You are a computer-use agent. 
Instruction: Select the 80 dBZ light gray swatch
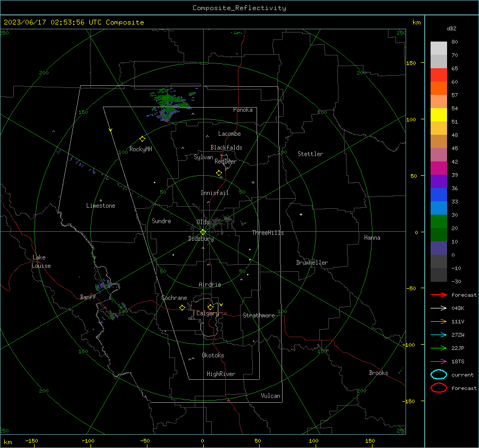[x=439, y=48]
